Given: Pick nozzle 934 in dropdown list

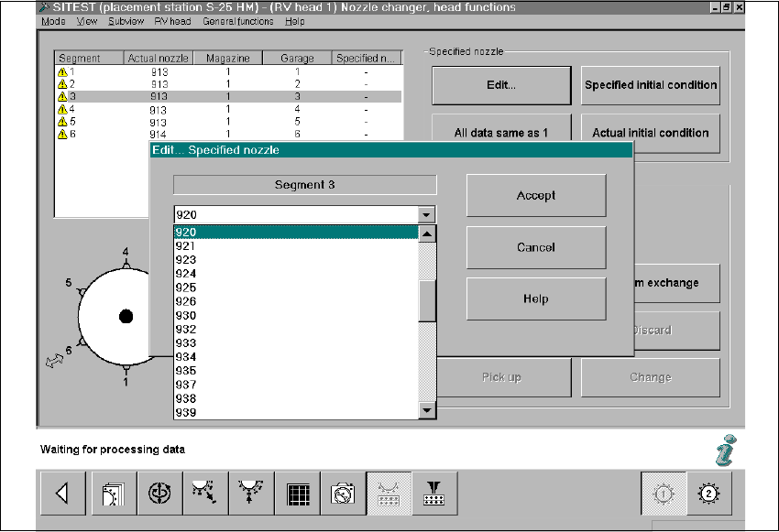Looking at the screenshot, I should click(186, 357).
